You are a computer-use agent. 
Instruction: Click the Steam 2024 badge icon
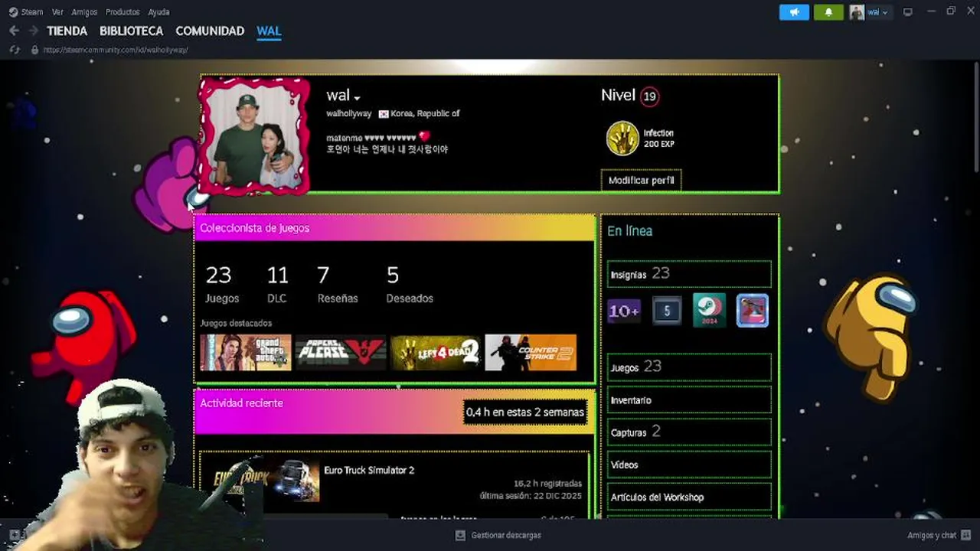tap(710, 311)
